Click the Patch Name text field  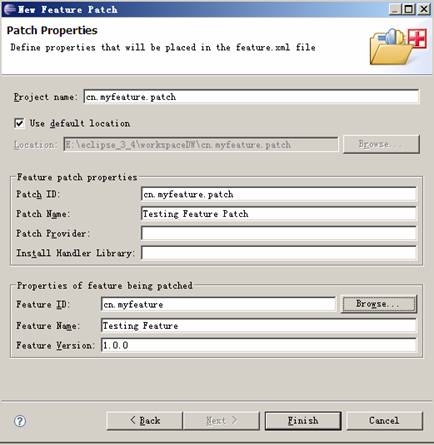pyautogui.click(x=279, y=214)
